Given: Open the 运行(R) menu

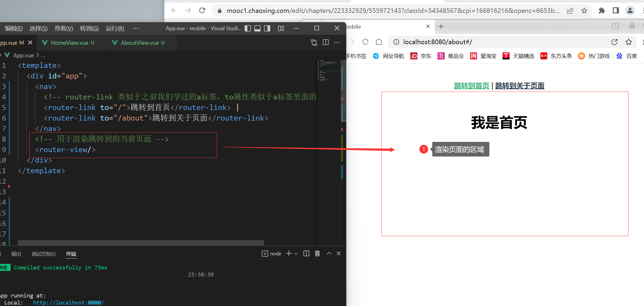Looking at the screenshot, I should pyautogui.click(x=115, y=28).
